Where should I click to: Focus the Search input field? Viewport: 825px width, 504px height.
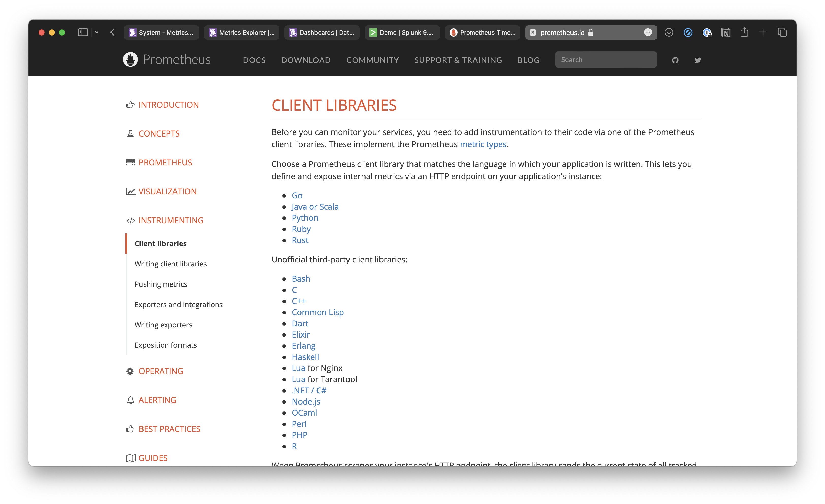pyautogui.click(x=606, y=60)
